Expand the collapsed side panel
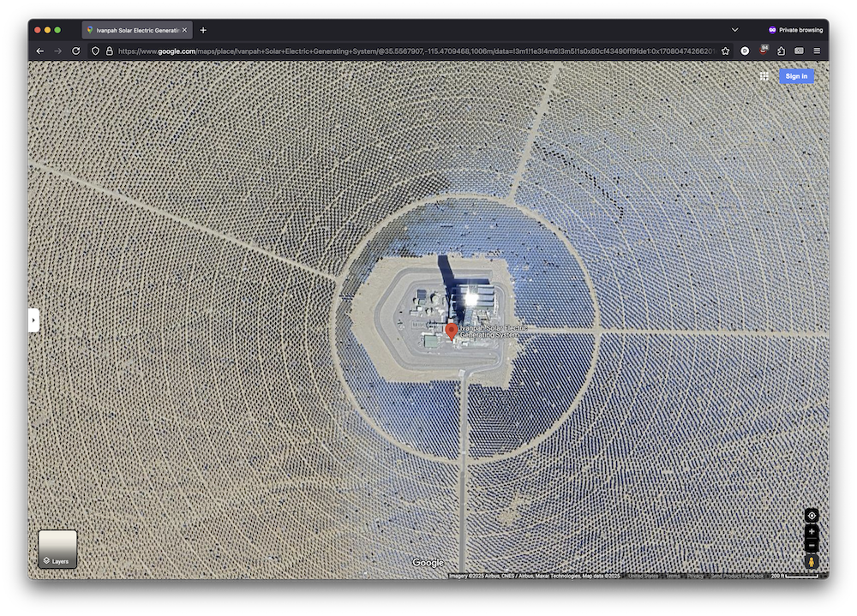 pyautogui.click(x=33, y=320)
